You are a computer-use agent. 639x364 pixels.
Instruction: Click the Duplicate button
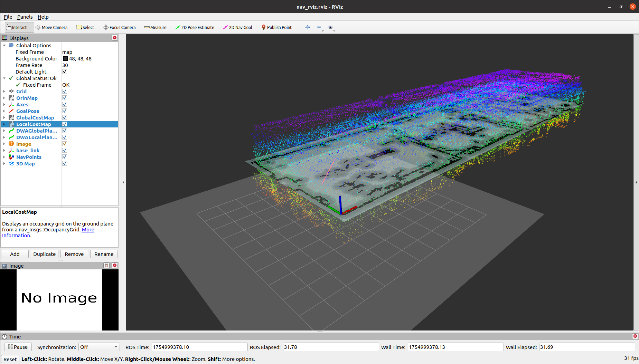tap(45, 254)
